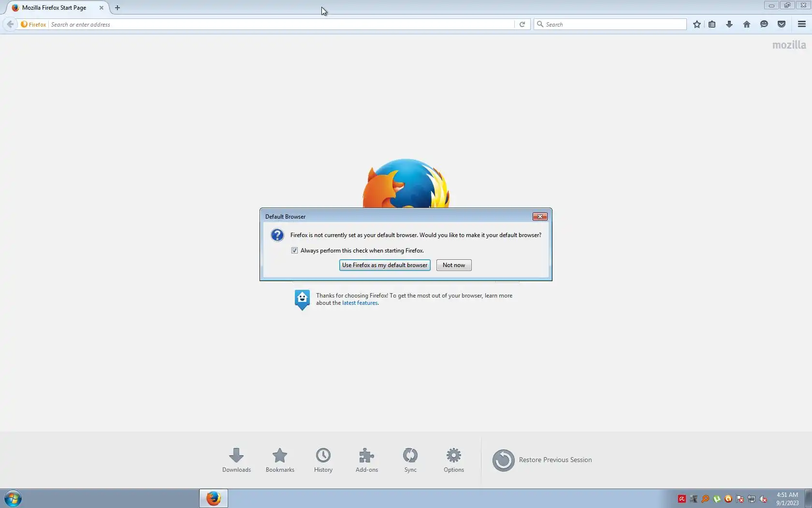Open Options from the start page launcher
The width and height of the screenshot is (812, 508).
click(x=454, y=460)
